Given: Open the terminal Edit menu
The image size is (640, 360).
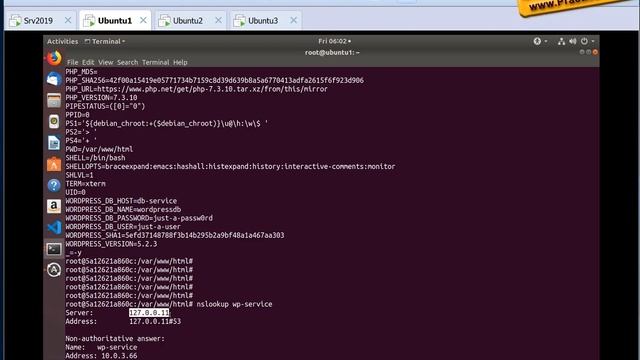Looking at the screenshot, I should coord(88,62).
